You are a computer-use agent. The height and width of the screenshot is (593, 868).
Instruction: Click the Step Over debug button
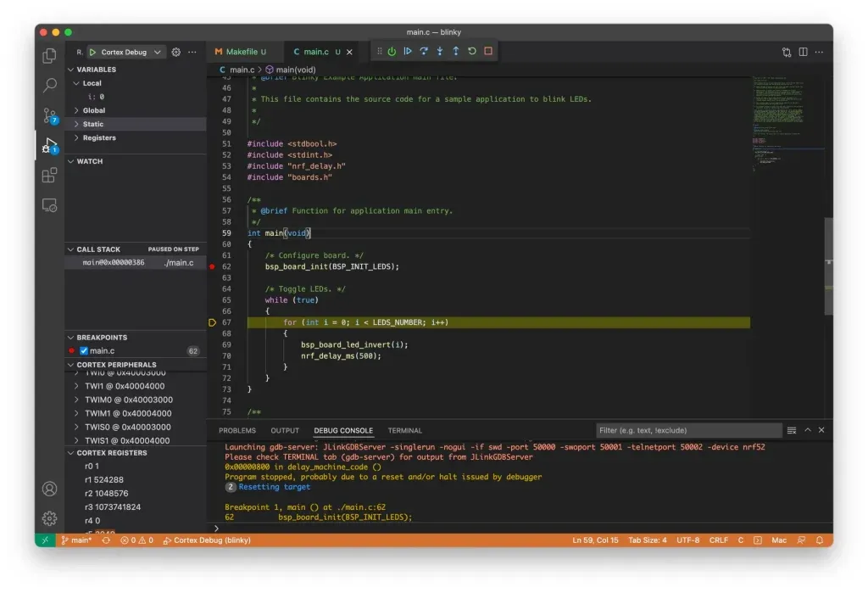pyautogui.click(x=424, y=52)
